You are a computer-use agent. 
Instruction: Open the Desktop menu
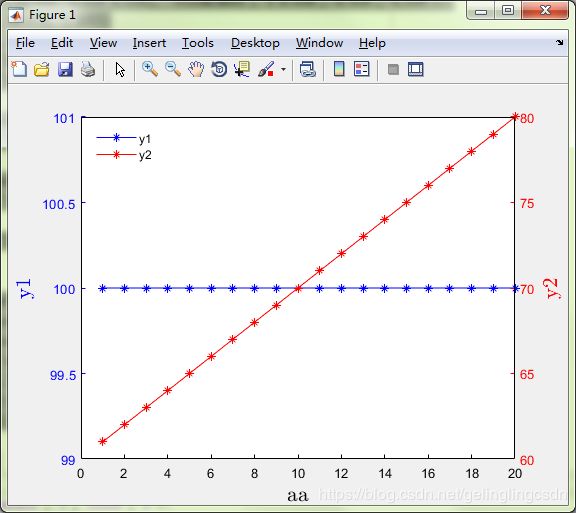(255, 43)
